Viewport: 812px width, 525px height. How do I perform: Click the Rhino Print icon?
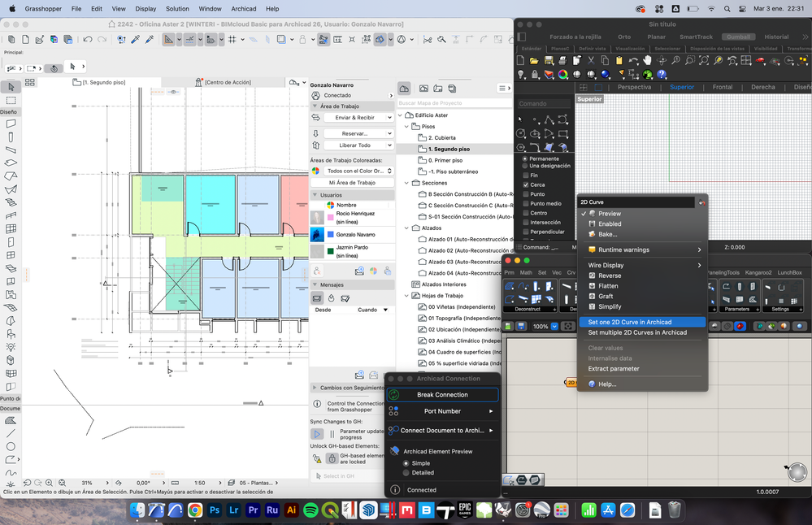pyautogui.click(x=562, y=61)
